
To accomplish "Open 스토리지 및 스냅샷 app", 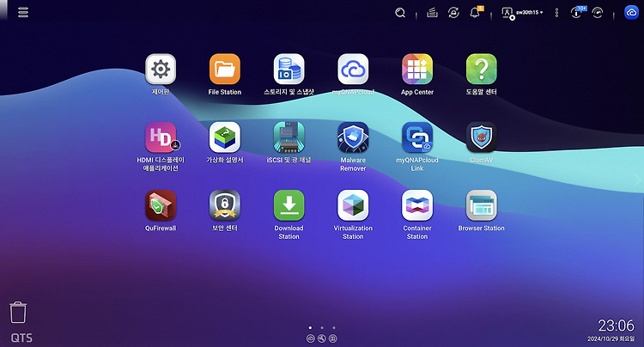I will (x=289, y=69).
